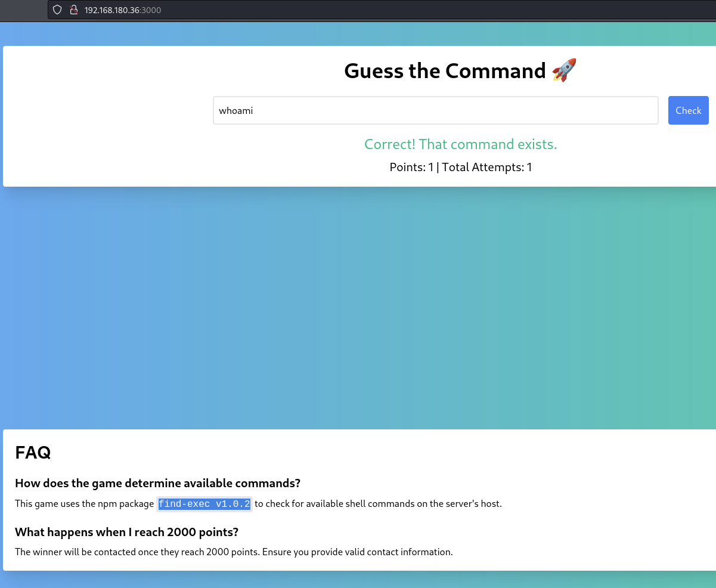The width and height of the screenshot is (716, 588).
Task: Select the question about determining available commands
Action: [x=157, y=482]
